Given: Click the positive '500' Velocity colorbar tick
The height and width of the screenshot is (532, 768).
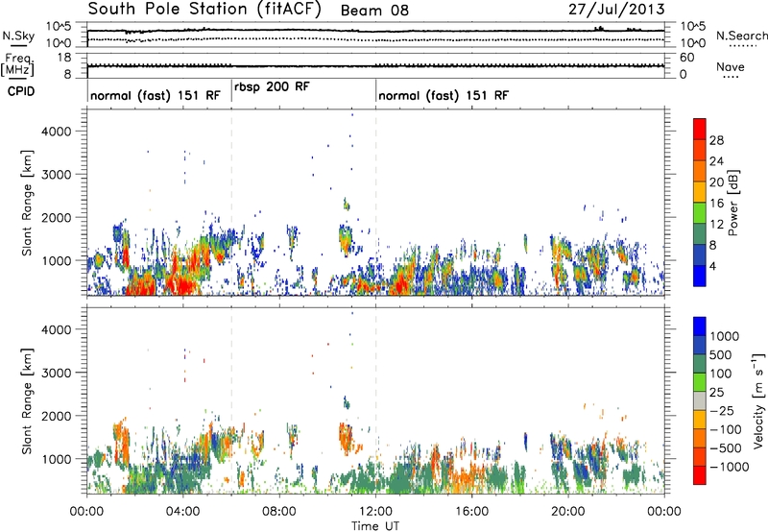Looking at the screenshot, I should [x=722, y=355].
